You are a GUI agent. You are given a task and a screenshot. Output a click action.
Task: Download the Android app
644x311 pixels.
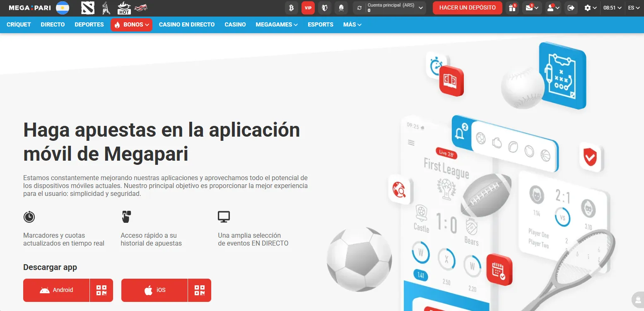coord(56,290)
